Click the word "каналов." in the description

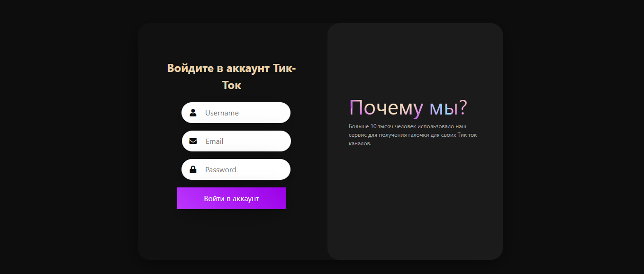(360, 144)
